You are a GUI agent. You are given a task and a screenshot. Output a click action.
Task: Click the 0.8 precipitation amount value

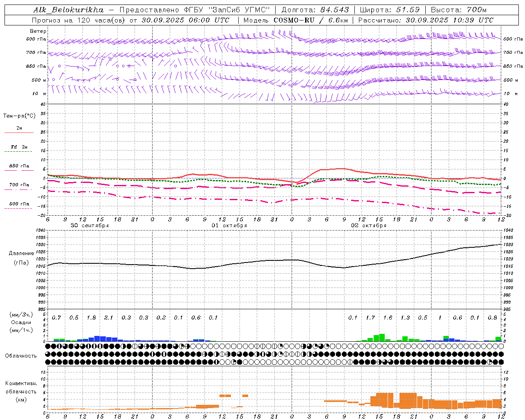click(493, 317)
